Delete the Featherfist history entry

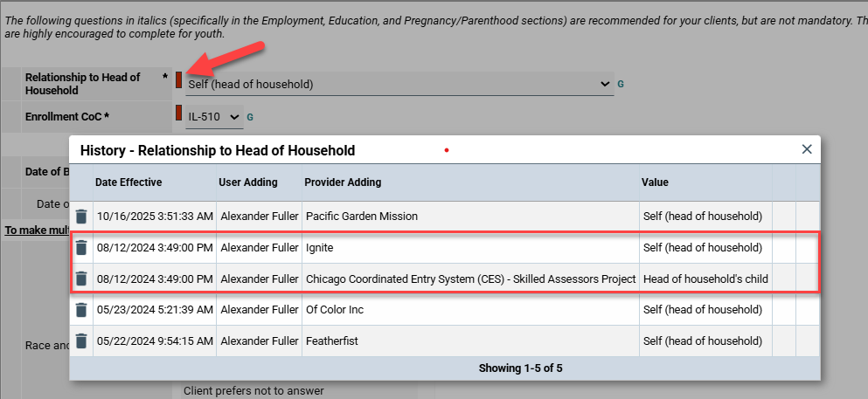click(81, 341)
